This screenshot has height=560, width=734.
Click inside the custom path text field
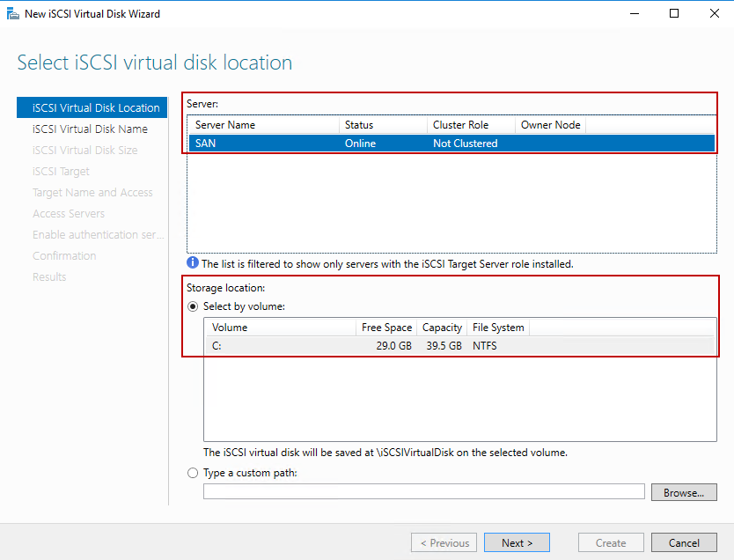point(422,491)
